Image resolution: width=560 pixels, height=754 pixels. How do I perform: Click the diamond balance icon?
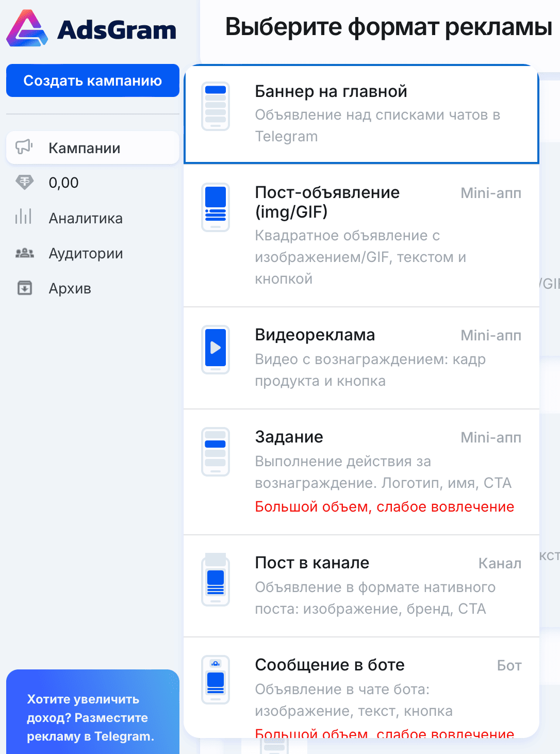(x=24, y=182)
